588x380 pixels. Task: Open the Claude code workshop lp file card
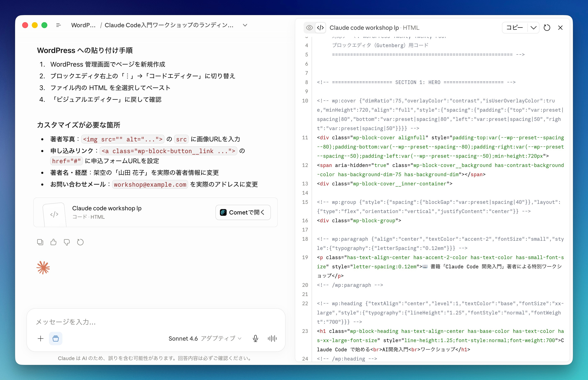tap(155, 212)
